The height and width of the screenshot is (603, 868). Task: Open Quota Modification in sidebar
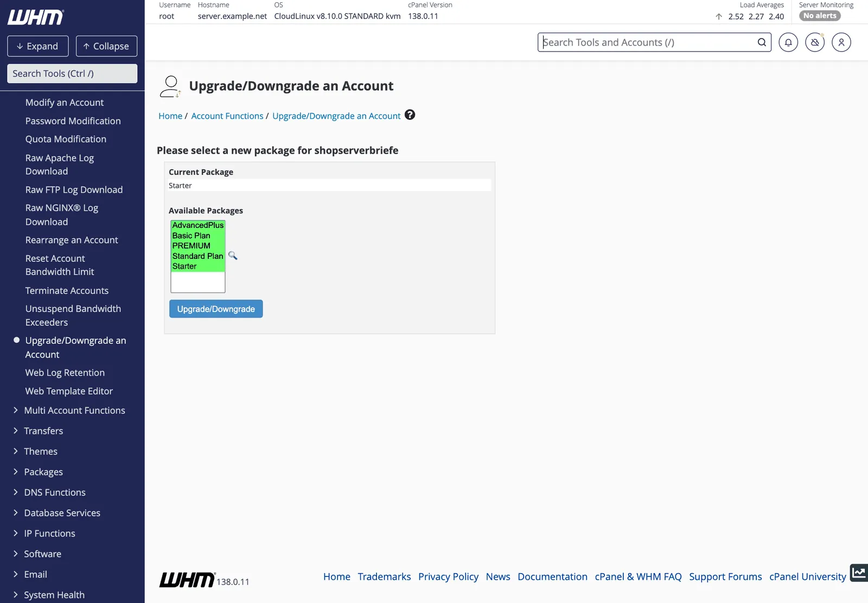66,139
